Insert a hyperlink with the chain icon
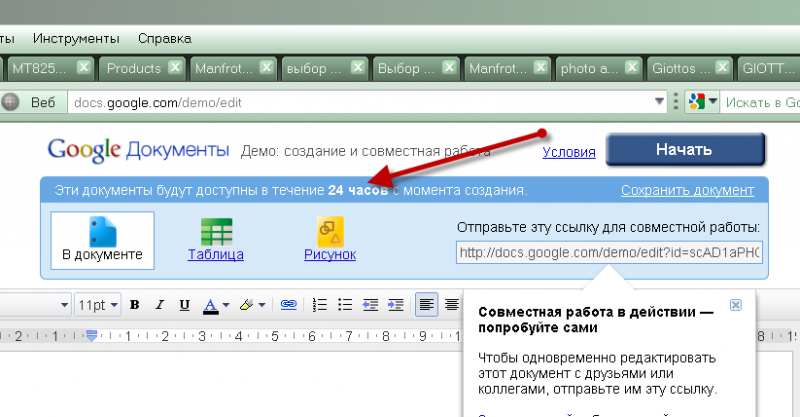 tap(288, 305)
